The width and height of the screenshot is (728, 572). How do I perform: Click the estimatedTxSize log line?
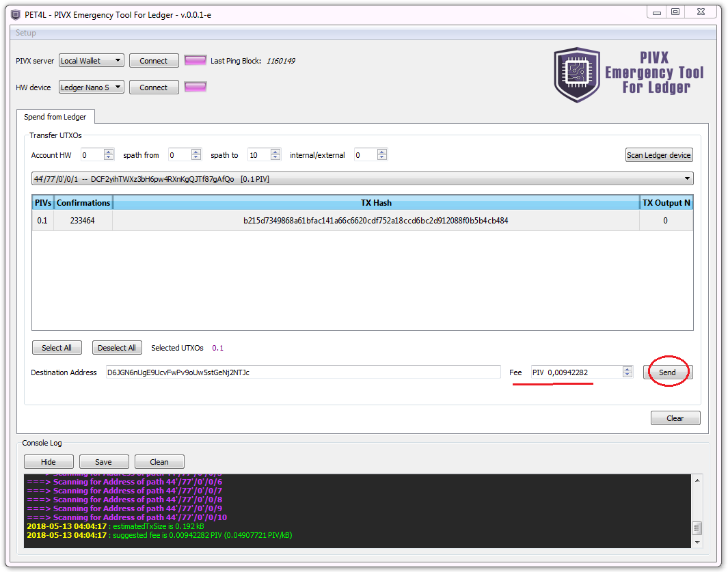115,526
